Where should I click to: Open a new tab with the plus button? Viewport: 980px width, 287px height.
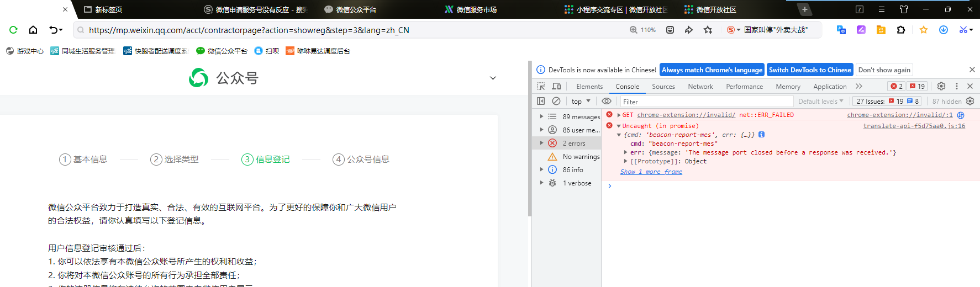click(x=805, y=9)
